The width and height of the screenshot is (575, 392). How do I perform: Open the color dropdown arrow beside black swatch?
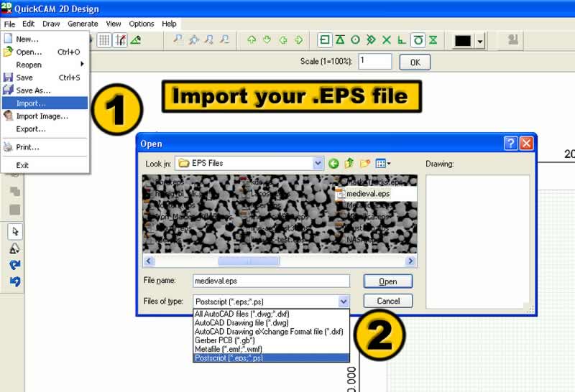point(480,41)
